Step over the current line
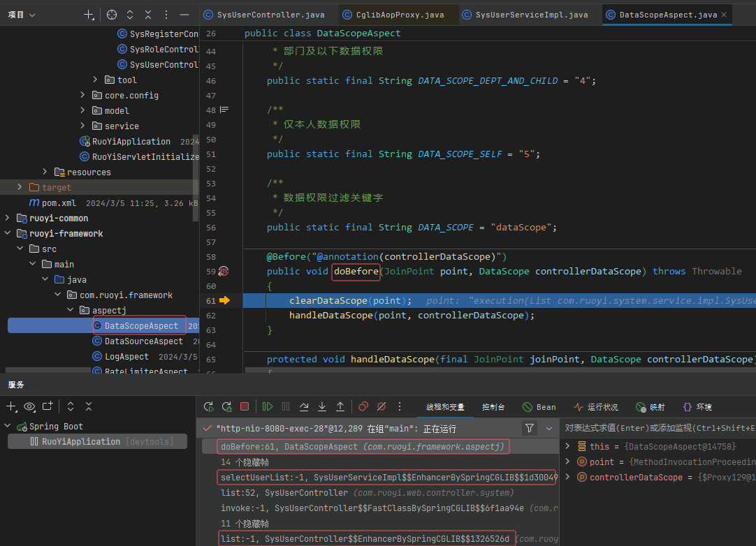Viewport: 756px width, 546px height. (x=304, y=407)
